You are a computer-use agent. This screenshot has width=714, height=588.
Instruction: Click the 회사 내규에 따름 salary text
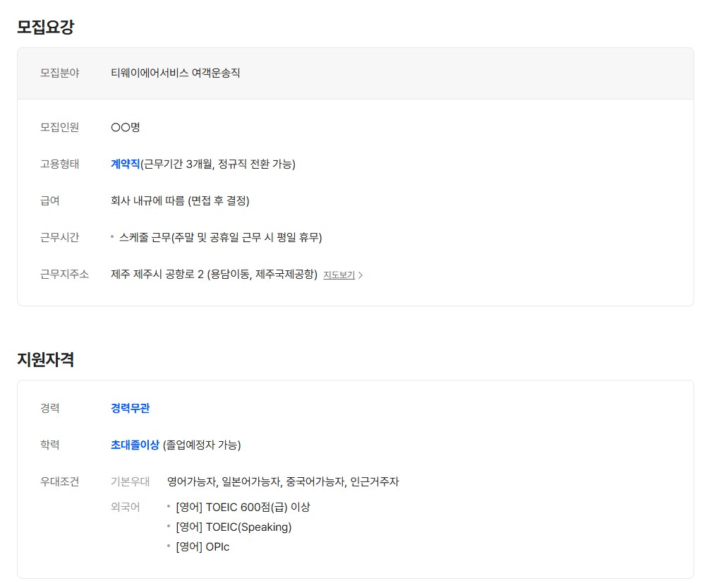[x=180, y=200]
